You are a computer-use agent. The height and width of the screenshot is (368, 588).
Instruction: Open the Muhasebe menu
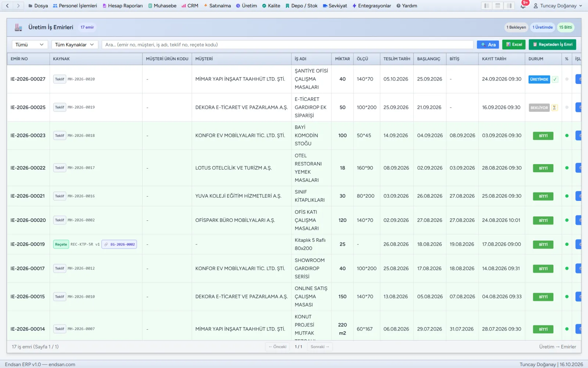click(162, 6)
